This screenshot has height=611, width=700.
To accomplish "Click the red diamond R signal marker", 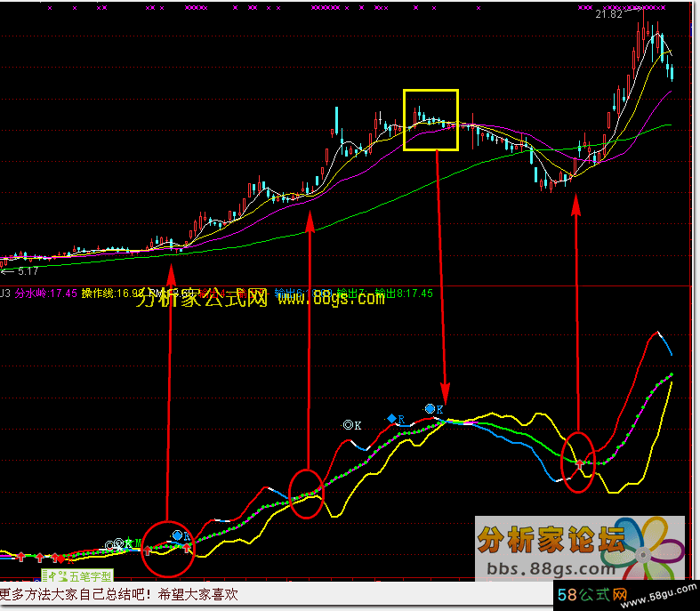I will point(61,559).
